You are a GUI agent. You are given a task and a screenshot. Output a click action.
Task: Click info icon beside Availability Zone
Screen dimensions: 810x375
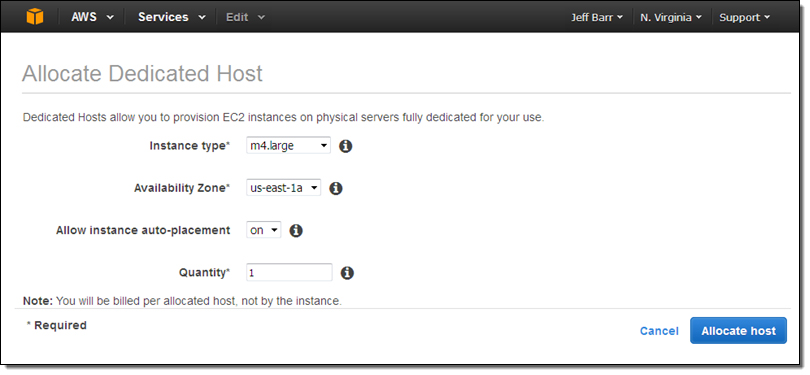click(x=336, y=189)
